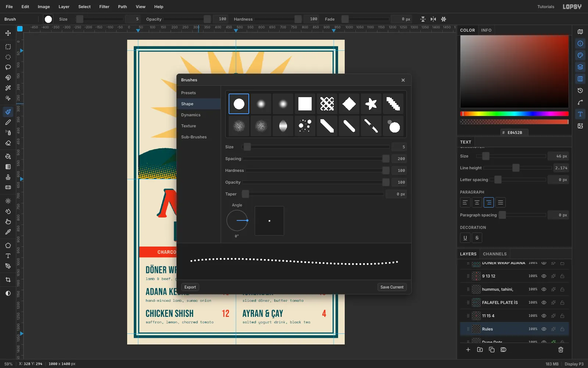
Task: Select the Pen path tool
Action: 8,266
